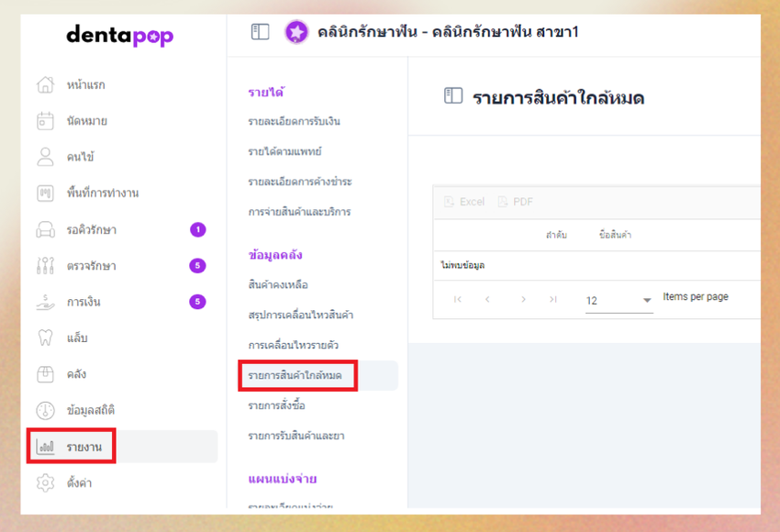Viewport: 780px width, 532px height.
Task: Open คลัง menu item
Action: pos(76,374)
